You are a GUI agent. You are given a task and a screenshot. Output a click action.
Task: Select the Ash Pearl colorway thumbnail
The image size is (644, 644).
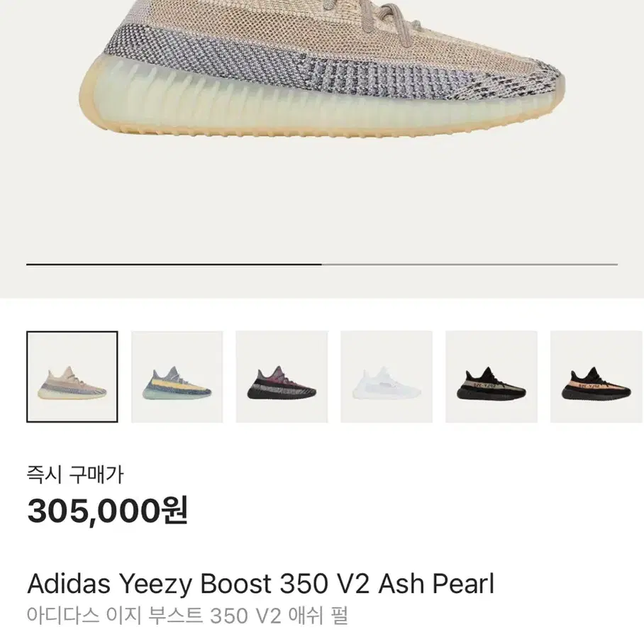[x=72, y=377]
